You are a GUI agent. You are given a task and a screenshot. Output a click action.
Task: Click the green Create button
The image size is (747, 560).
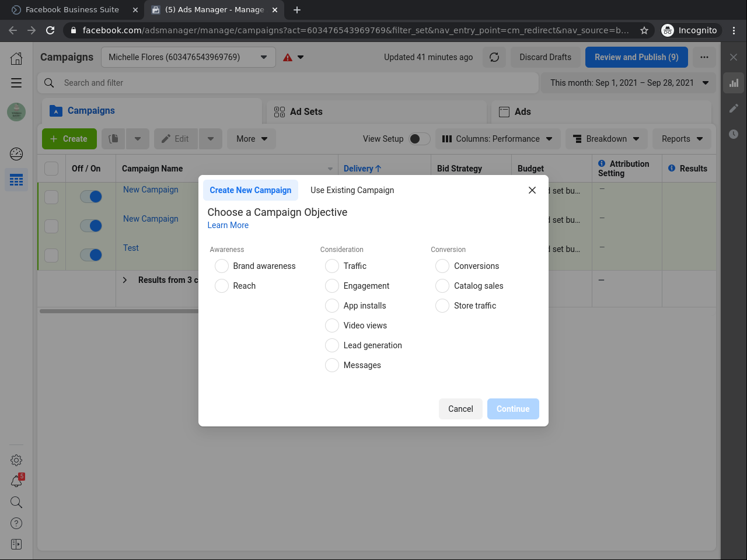click(69, 139)
